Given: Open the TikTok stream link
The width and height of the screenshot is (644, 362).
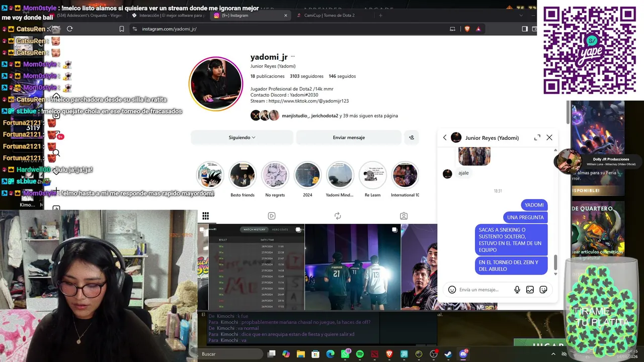Looking at the screenshot, I should (308, 101).
